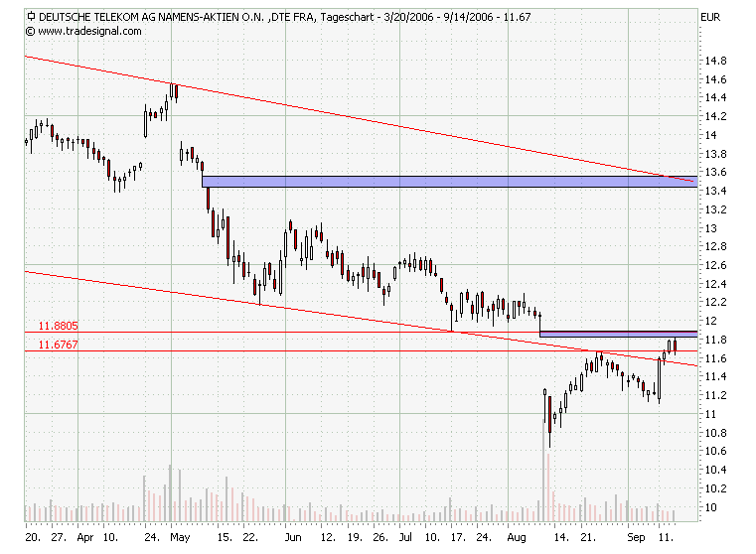Click the 10.4 price axis label

point(715,470)
